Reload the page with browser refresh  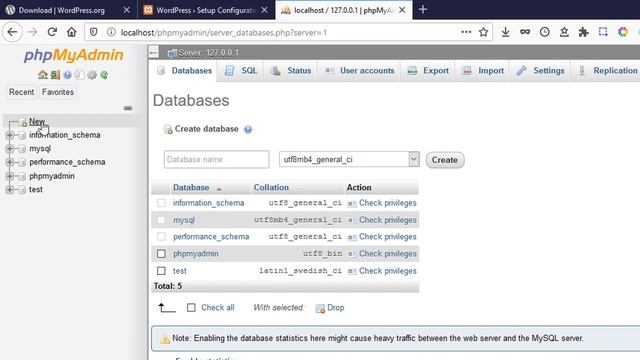click(52, 32)
